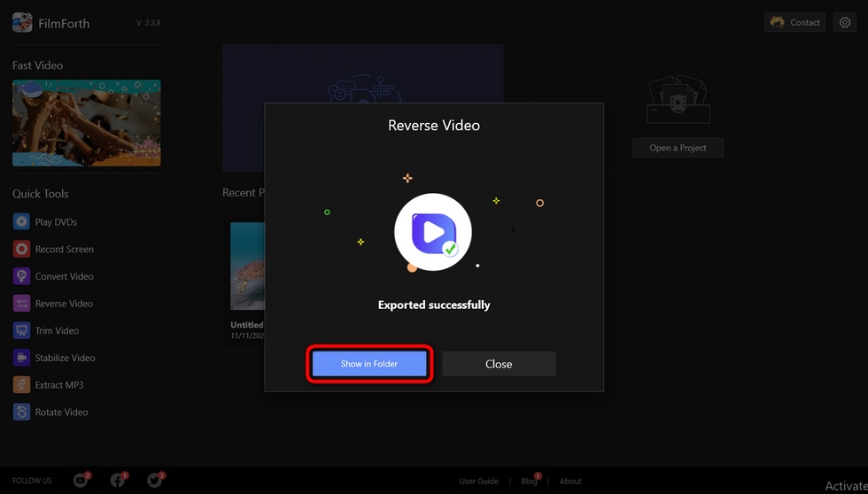The image size is (868, 494).
Task: Open the Fast Video thumbnail
Action: pyautogui.click(x=87, y=123)
